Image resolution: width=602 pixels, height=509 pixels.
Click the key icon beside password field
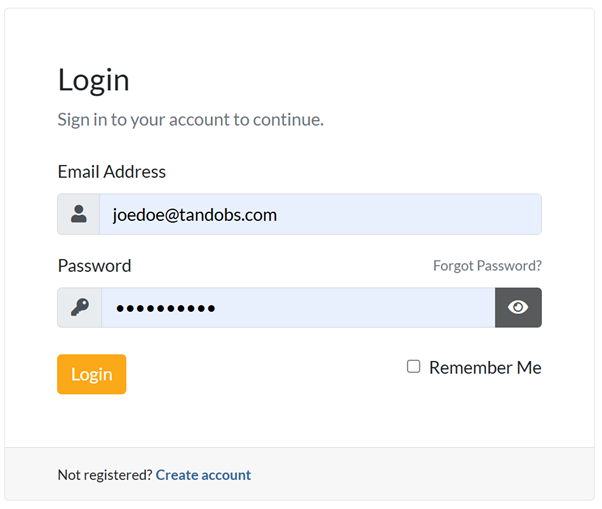(x=80, y=307)
